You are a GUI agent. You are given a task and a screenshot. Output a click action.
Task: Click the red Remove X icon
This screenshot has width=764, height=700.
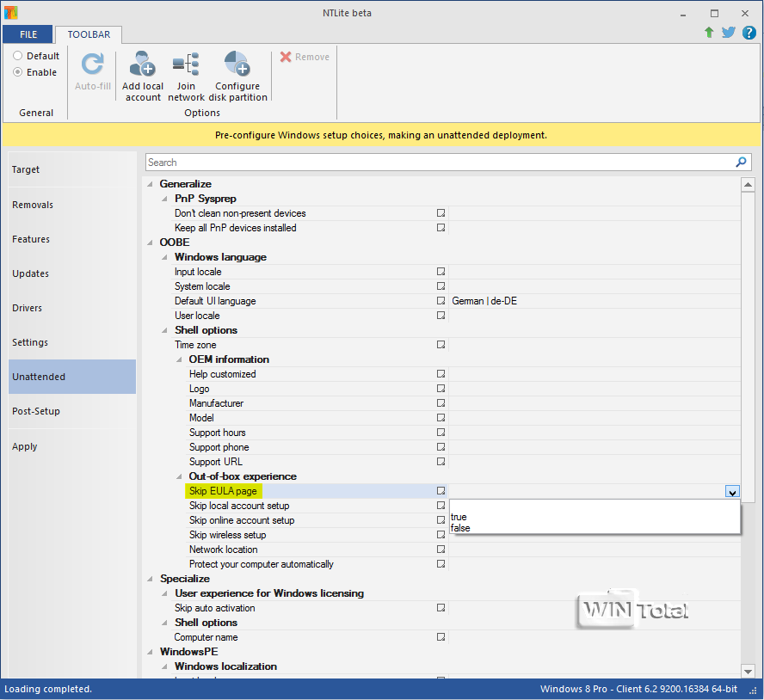286,57
